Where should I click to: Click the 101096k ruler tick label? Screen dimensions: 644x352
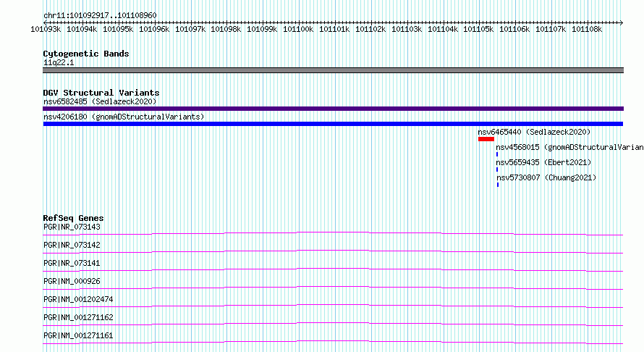154,29
